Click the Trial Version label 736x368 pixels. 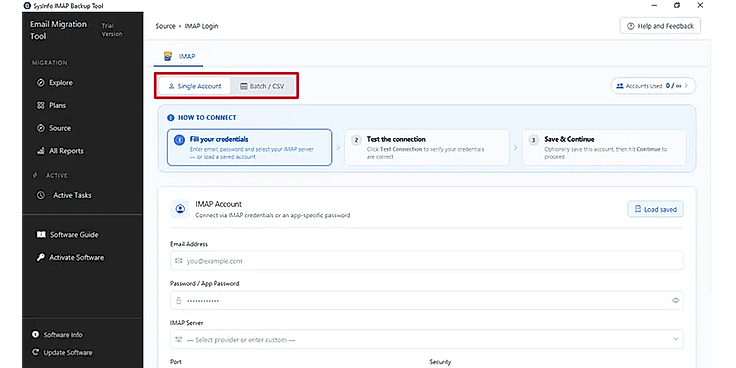click(x=112, y=30)
